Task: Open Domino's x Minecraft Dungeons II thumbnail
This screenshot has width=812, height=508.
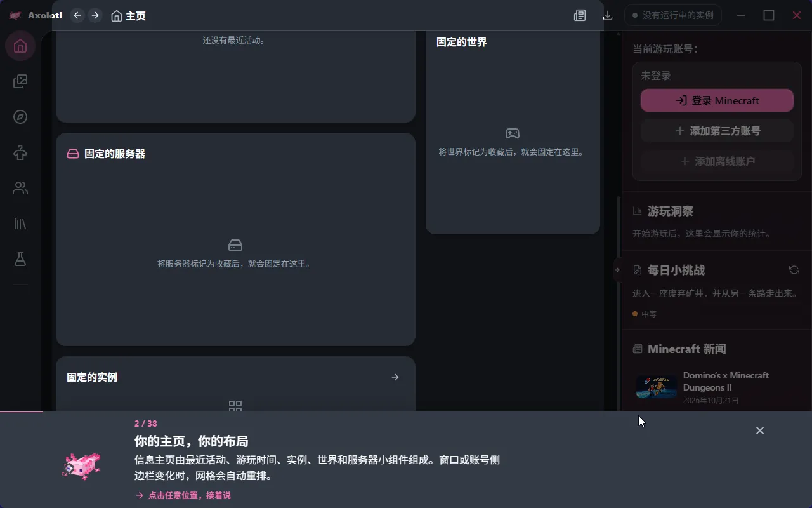Action: [657, 387]
